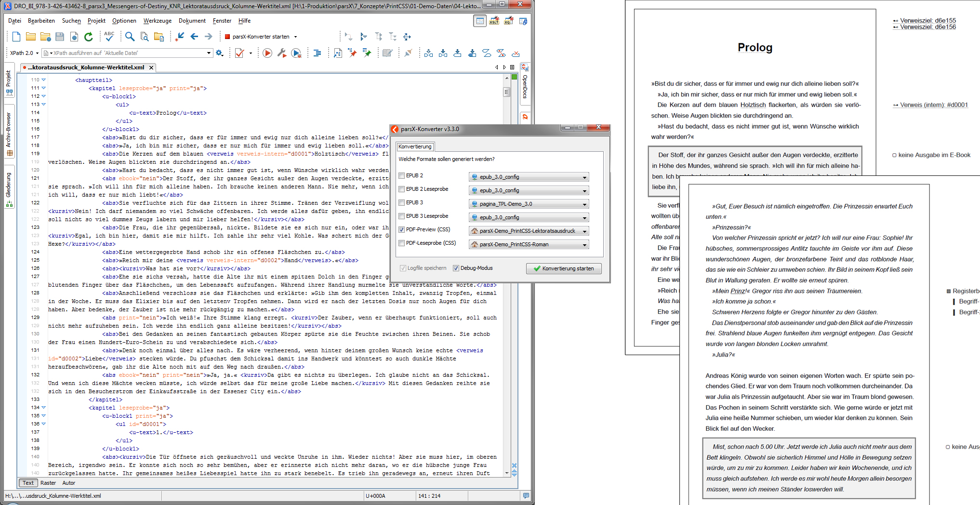This screenshot has height=505, width=980.
Task: Collapse the hauptteil element at line 110
Action: (44, 80)
